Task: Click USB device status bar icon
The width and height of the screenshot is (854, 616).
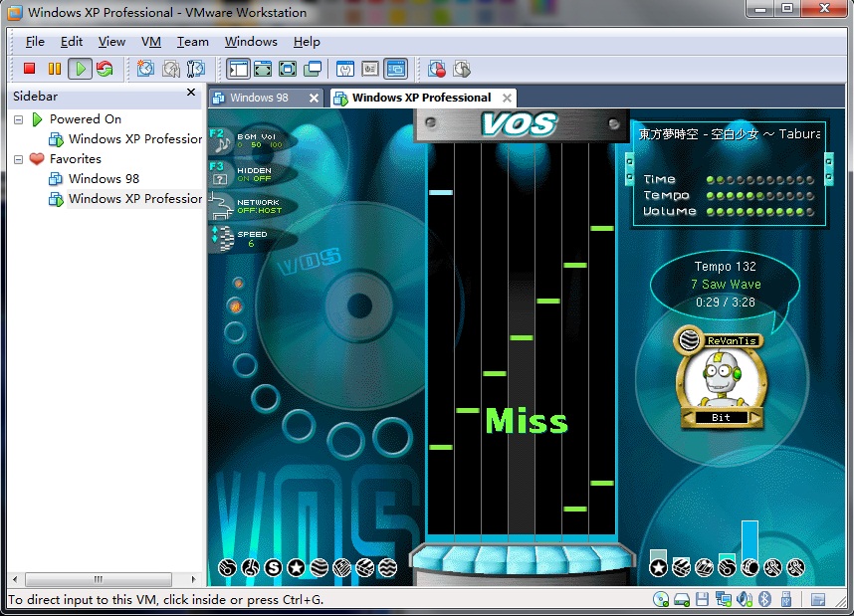Action: (786, 600)
